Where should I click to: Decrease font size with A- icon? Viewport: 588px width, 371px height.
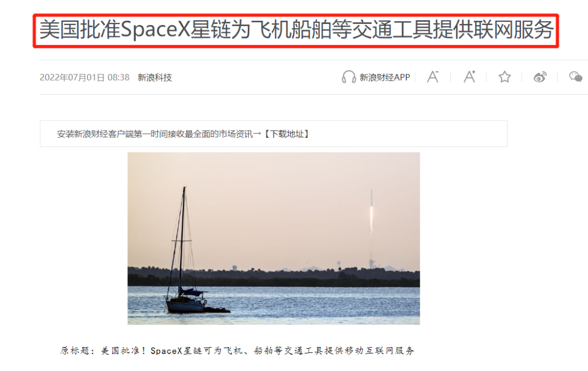tap(433, 77)
